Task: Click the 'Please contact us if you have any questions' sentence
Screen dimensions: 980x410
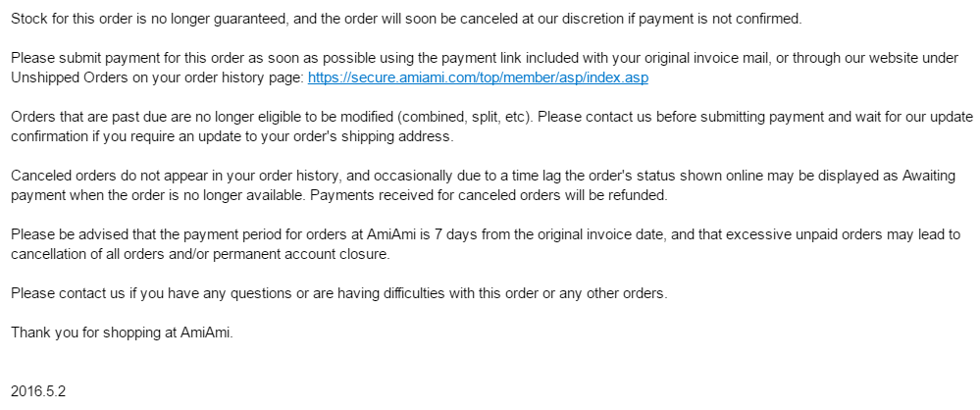Action: coord(339,293)
